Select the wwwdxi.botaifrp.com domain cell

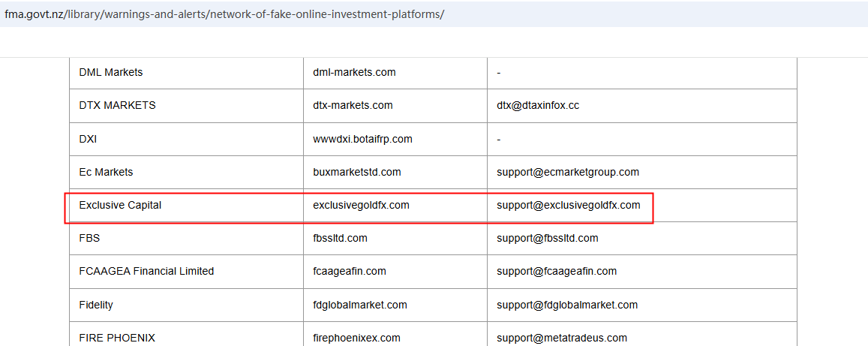pyautogui.click(x=395, y=138)
